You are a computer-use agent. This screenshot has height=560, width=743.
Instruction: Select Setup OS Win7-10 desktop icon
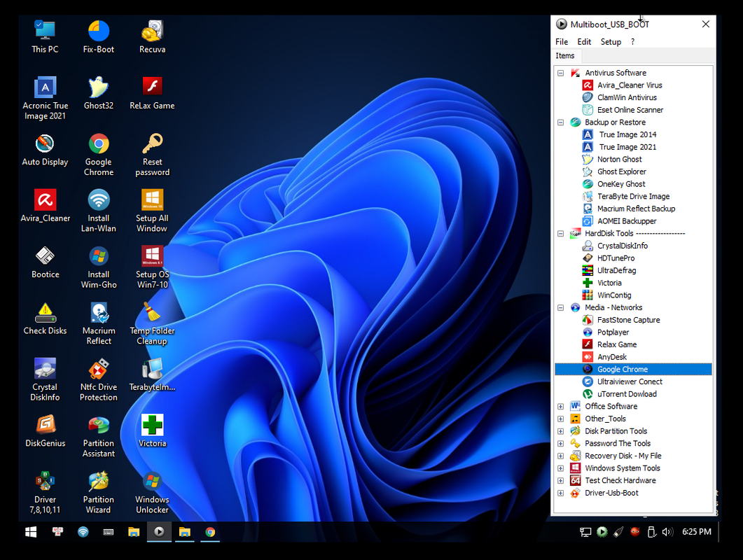click(152, 267)
